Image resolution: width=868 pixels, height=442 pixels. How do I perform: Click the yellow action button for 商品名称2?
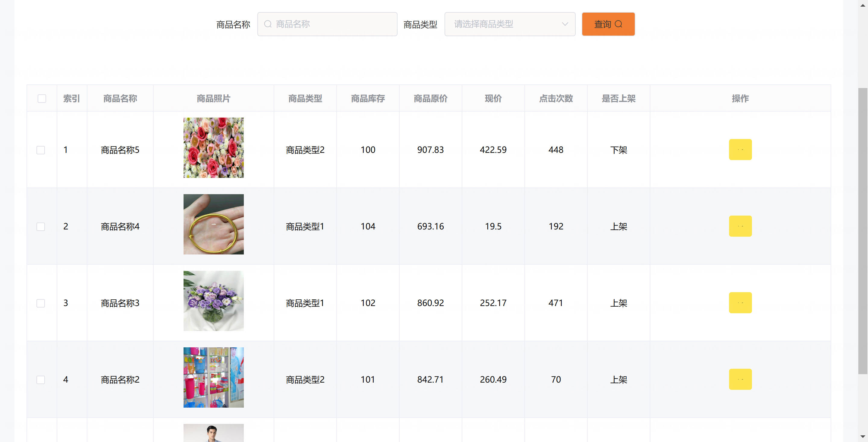click(x=740, y=379)
